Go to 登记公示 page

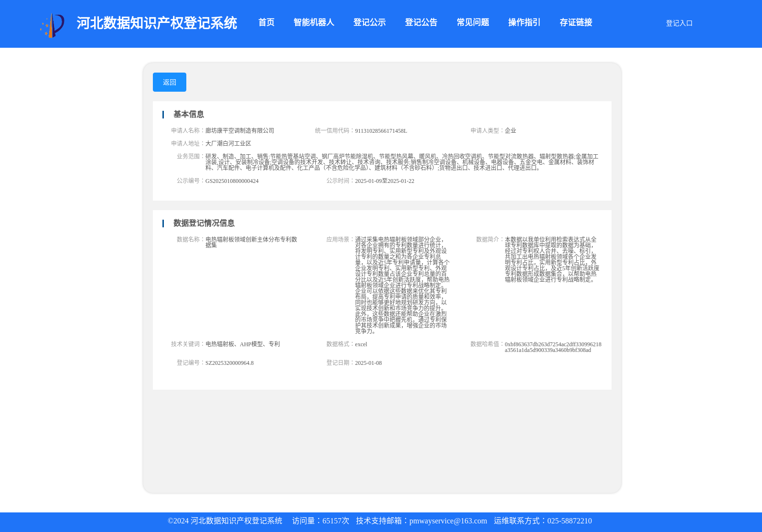(x=369, y=22)
